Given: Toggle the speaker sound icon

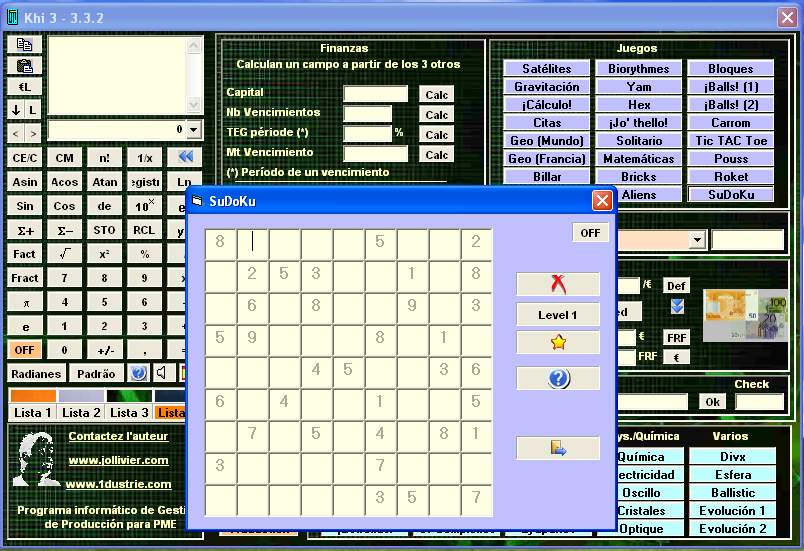Looking at the screenshot, I should (x=162, y=373).
